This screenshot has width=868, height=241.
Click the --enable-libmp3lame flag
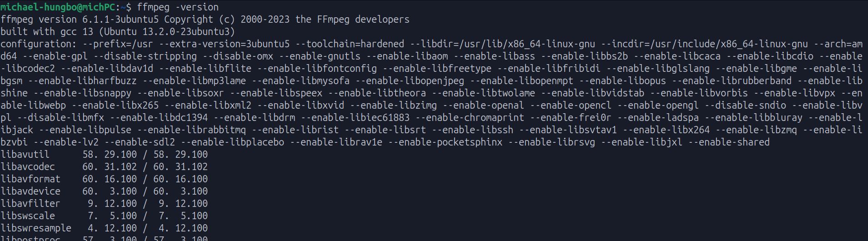tap(194, 81)
